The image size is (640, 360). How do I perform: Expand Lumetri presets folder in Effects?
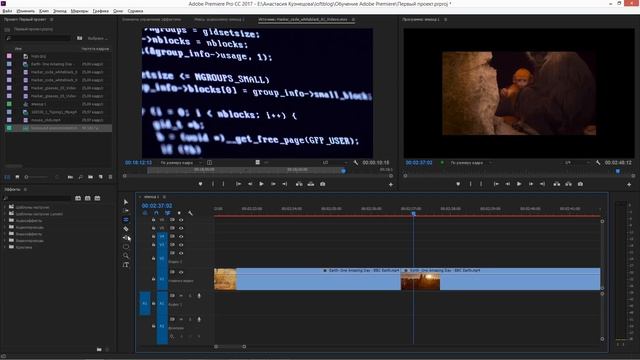pos(5,214)
